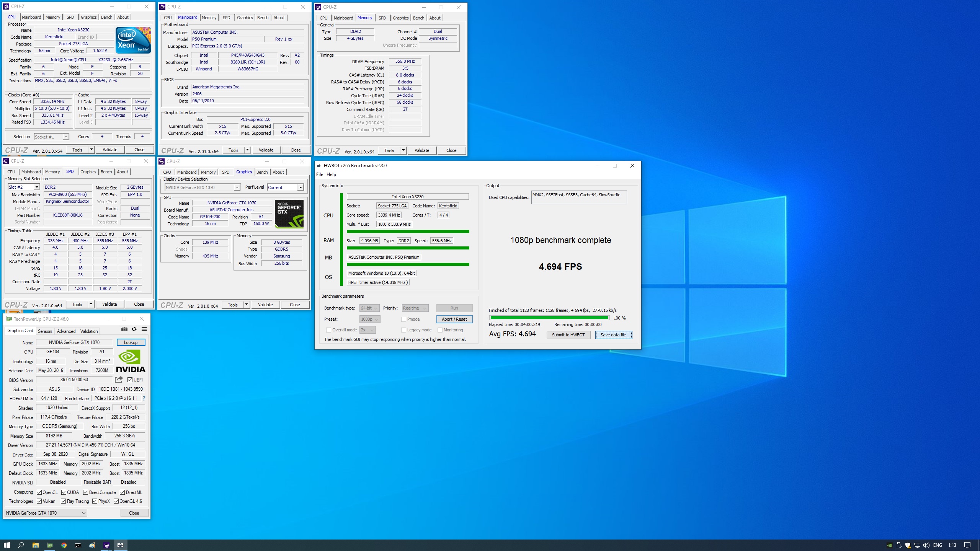Click the Used CPU capabilities text box

[579, 197]
